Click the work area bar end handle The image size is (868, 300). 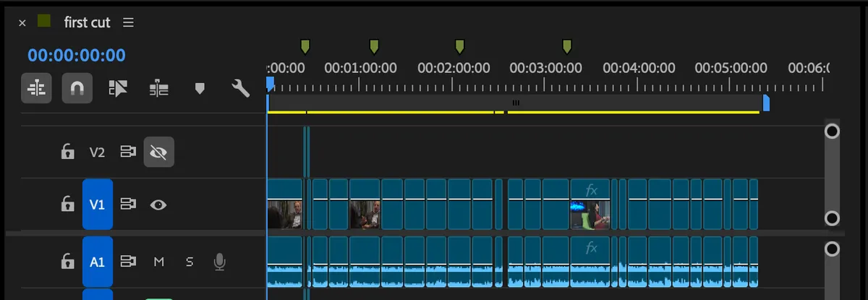766,103
